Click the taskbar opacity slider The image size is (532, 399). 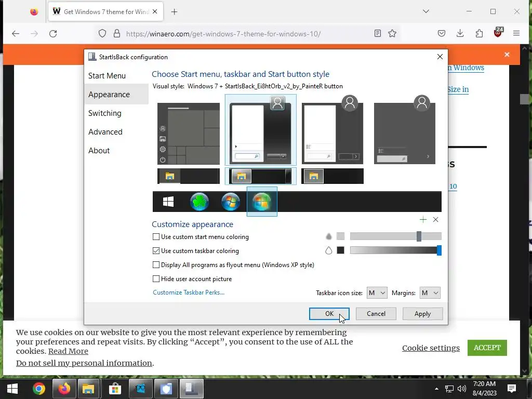click(395, 250)
